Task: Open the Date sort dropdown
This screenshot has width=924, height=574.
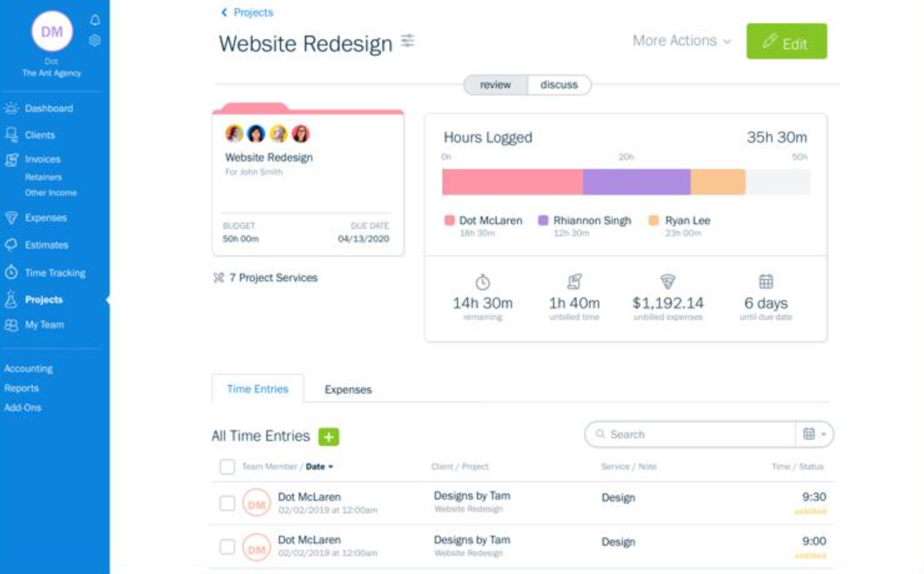Action: pyautogui.click(x=319, y=467)
